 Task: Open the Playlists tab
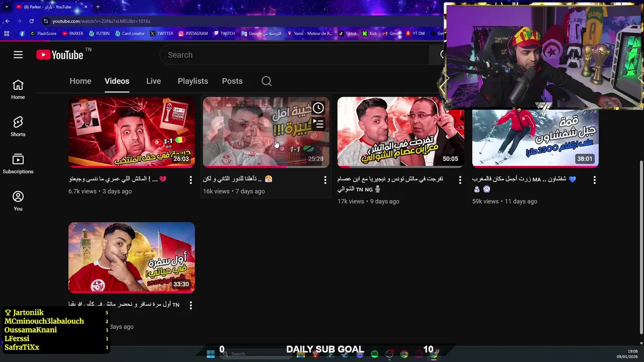pyautogui.click(x=193, y=81)
